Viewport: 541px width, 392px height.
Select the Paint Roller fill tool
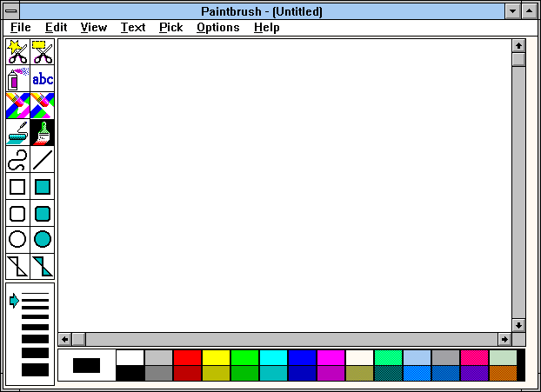18,132
